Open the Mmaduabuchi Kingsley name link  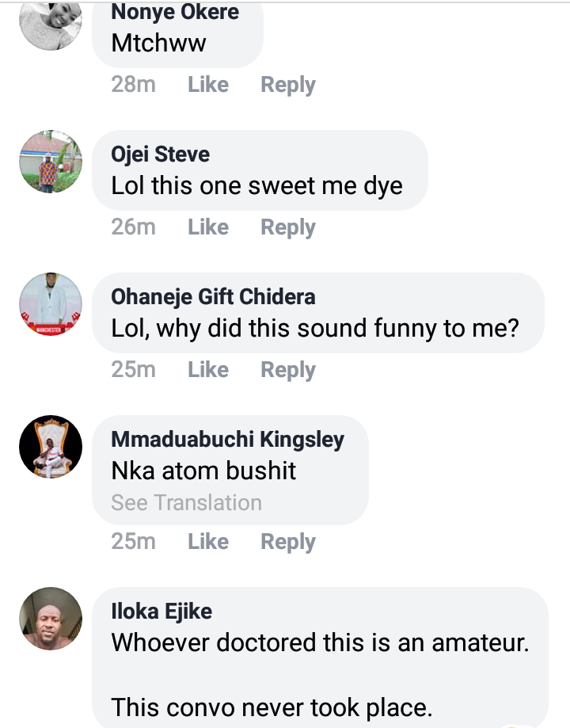[x=228, y=439]
